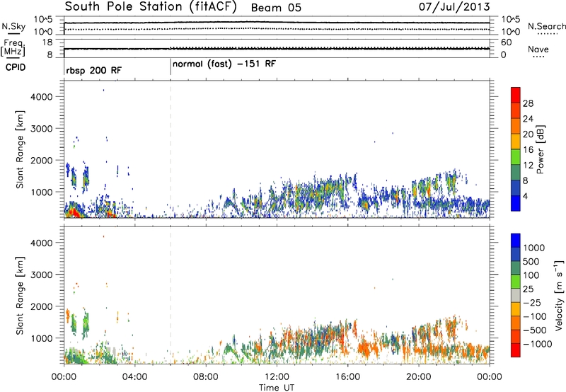Click 'Slant Range [km]' label of velocity panel
This screenshot has height=392, width=566.
20,296
